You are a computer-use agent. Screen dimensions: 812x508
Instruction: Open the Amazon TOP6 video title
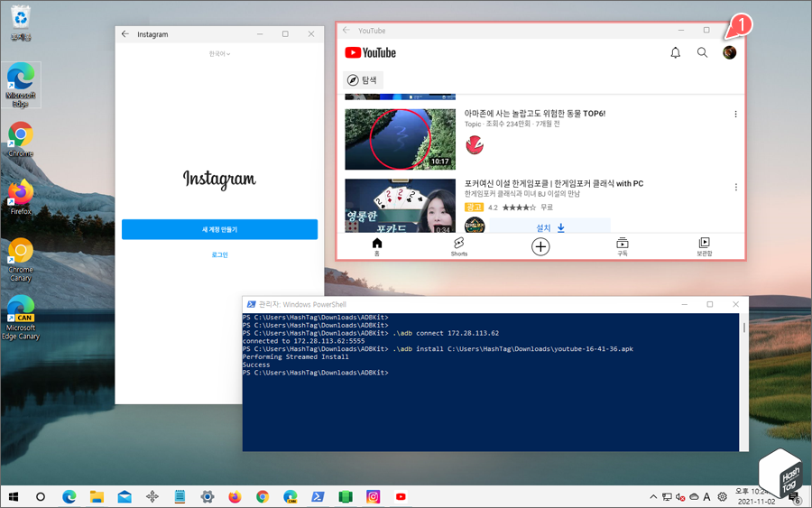tap(534, 114)
